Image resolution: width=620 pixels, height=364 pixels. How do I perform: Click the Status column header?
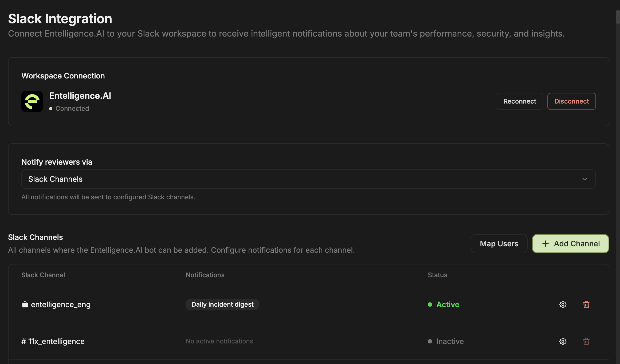(437, 275)
